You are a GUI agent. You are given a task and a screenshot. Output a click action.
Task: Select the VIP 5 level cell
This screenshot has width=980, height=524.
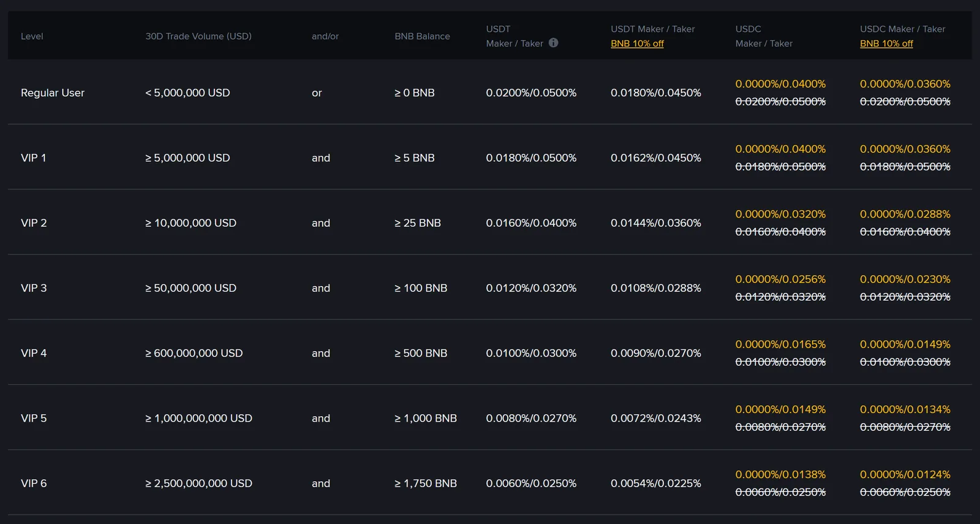pos(34,418)
